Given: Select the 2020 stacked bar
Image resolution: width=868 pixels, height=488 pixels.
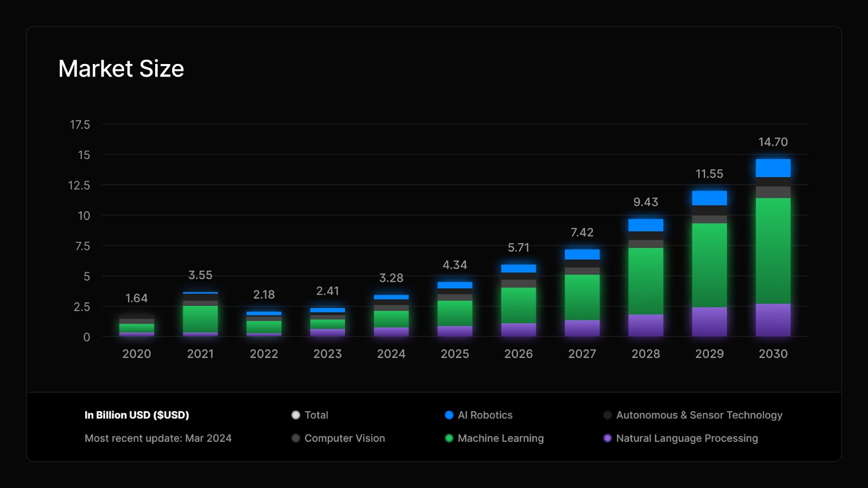Looking at the screenshot, I should [x=137, y=326].
